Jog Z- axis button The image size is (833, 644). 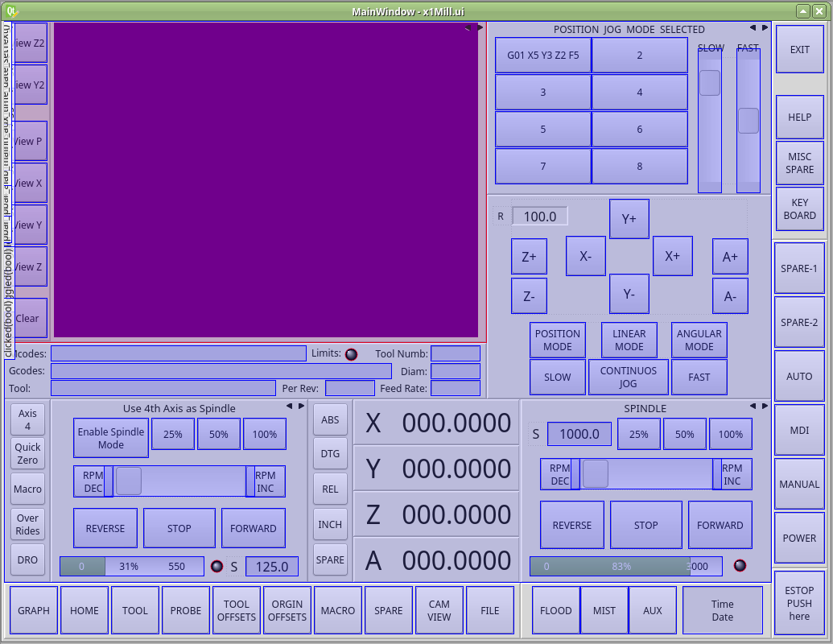point(529,296)
